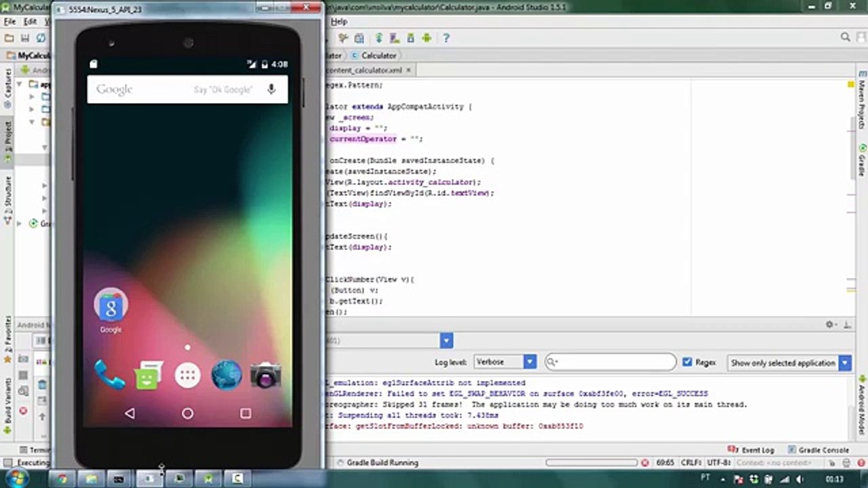Image resolution: width=868 pixels, height=488 pixels.
Task: Expand the Gradle Scripts tree node
Action: [x=20, y=224]
